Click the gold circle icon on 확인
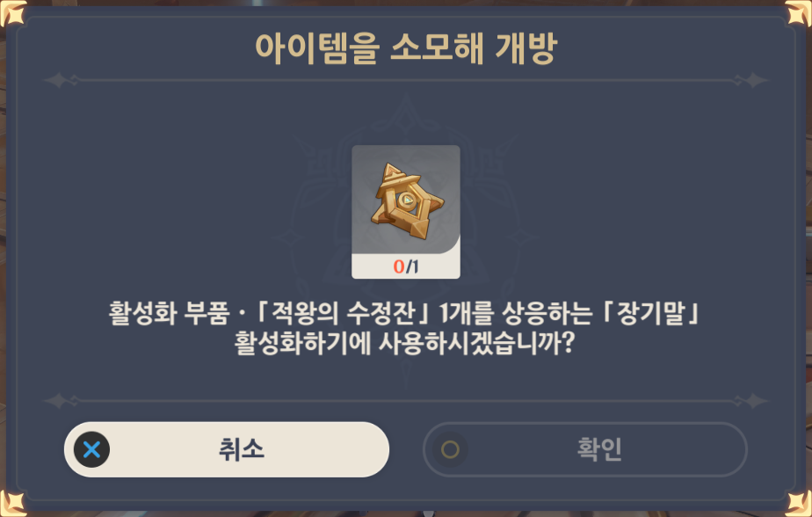The width and height of the screenshot is (812, 517). point(450,449)
